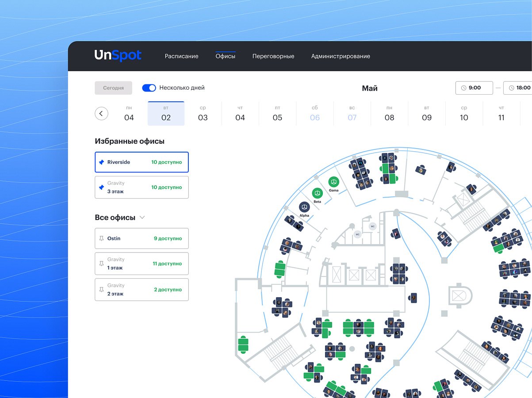Click the clock icon in 9:00 field
This screenshot has width=532, height=398.
tap(463, 88)
